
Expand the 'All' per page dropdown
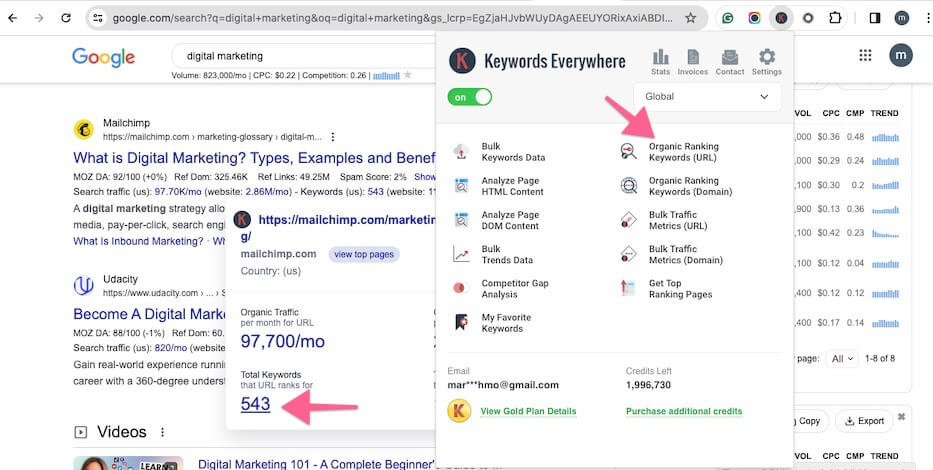(x=842, y=359)
